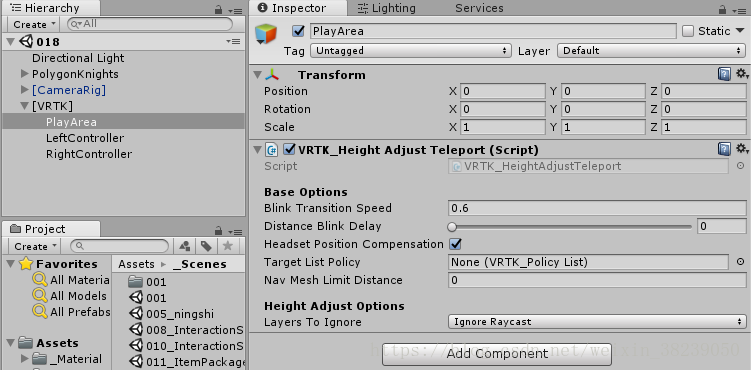Click the Distance Blink Delay slider handle

point(452,226)
